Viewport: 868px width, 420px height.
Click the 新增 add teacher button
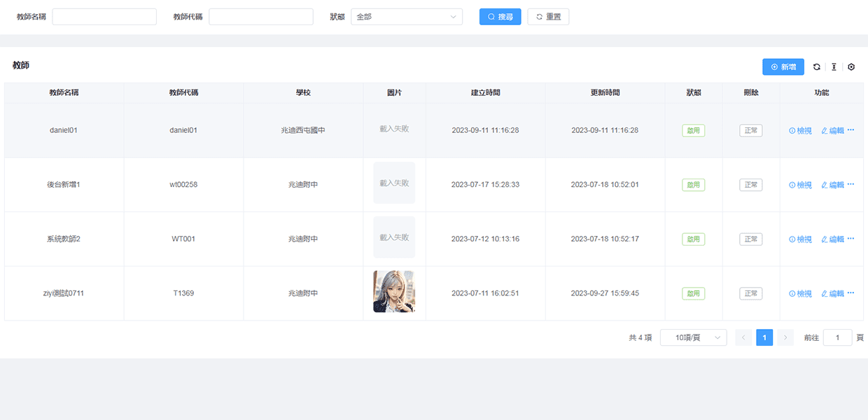click(x=783, y=67)
